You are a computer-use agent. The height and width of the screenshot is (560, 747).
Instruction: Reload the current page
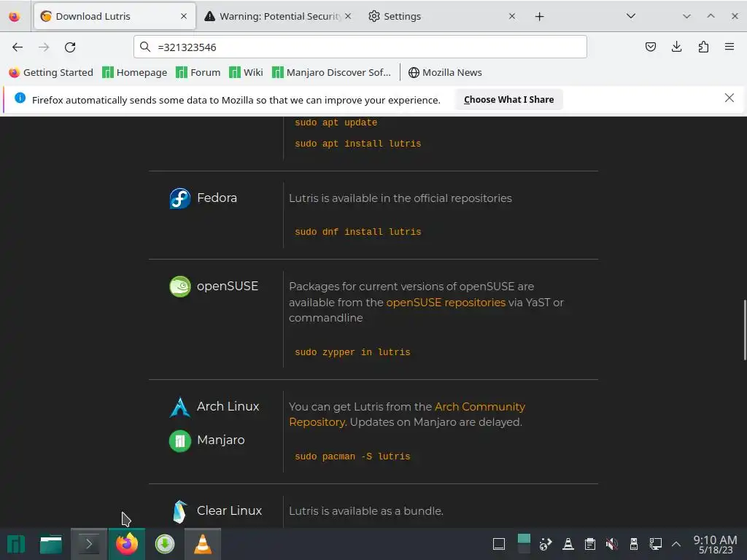coord(70,47)
